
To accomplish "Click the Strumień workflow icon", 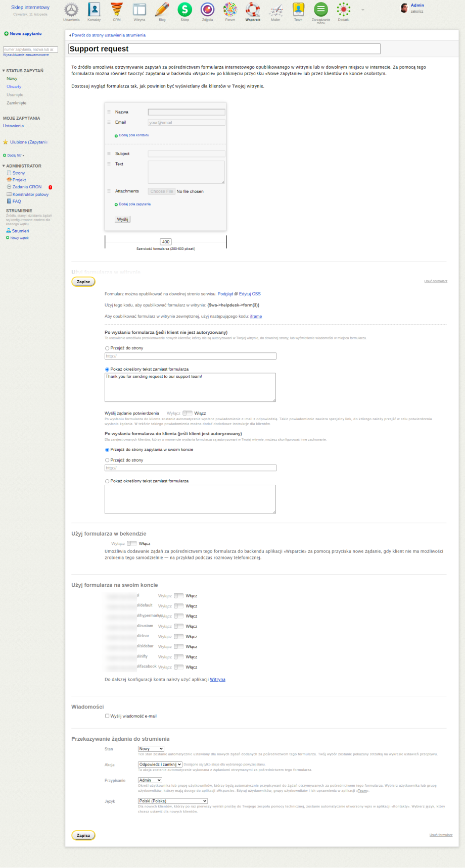I will (x=9, y=231).
